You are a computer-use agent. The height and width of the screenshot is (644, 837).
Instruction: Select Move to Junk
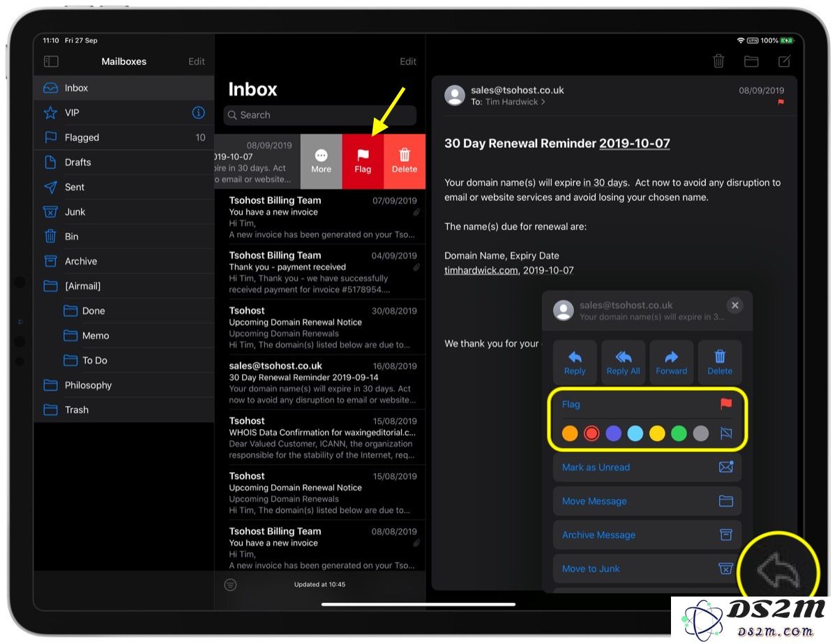click(647, 569)
